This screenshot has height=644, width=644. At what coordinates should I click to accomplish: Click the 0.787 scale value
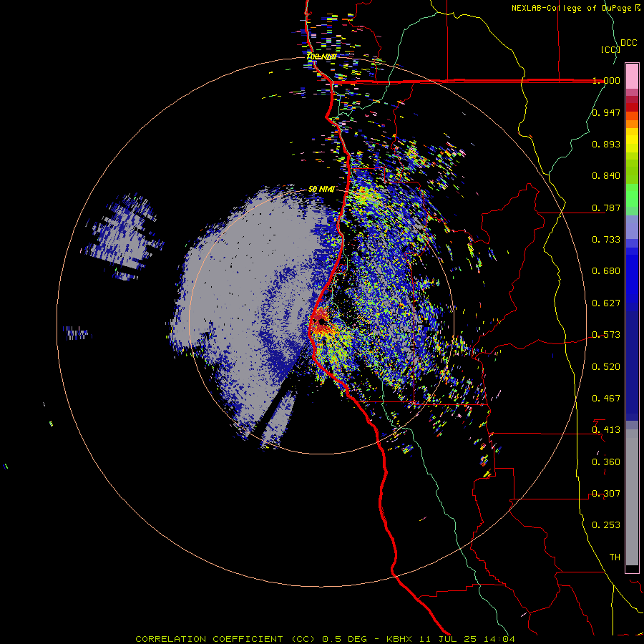[606, 208]
